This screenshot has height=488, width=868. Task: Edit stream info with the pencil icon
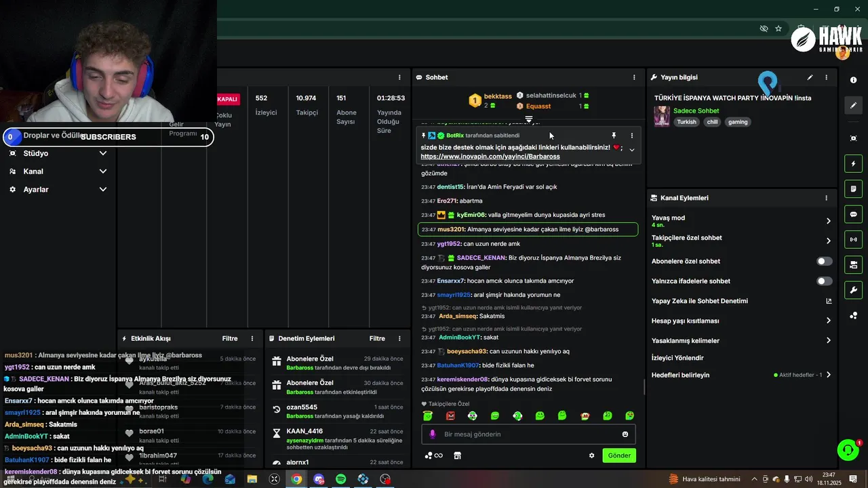point(810,77)
